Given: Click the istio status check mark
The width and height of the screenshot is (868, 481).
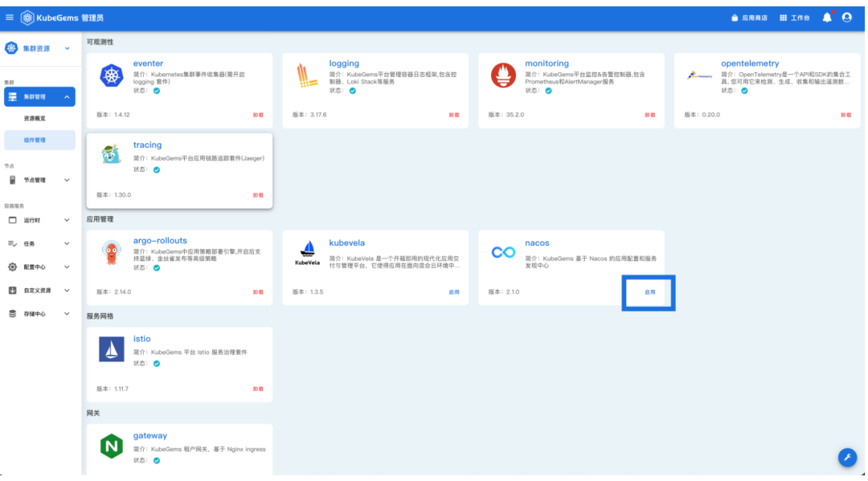Looking at the screenshot, I should (x=157, y=363).
